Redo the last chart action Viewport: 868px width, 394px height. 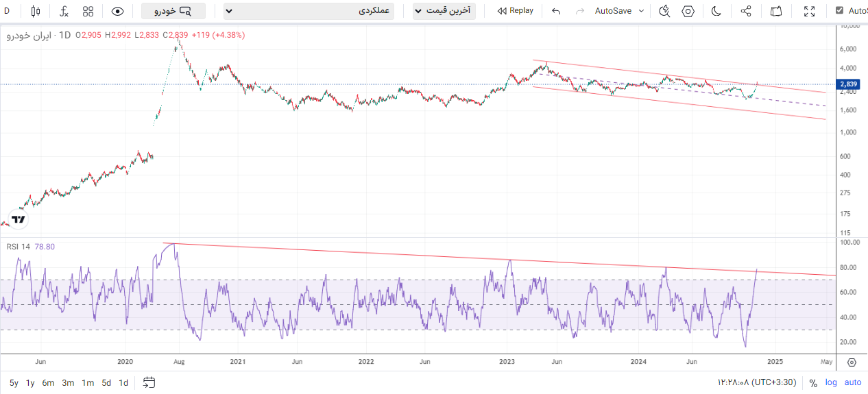pos(580,11)
